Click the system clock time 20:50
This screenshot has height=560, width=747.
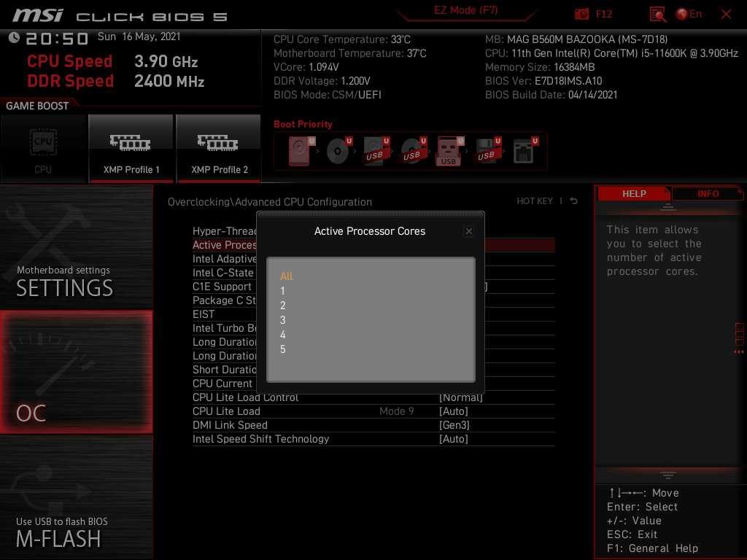[x=57, y=39]
